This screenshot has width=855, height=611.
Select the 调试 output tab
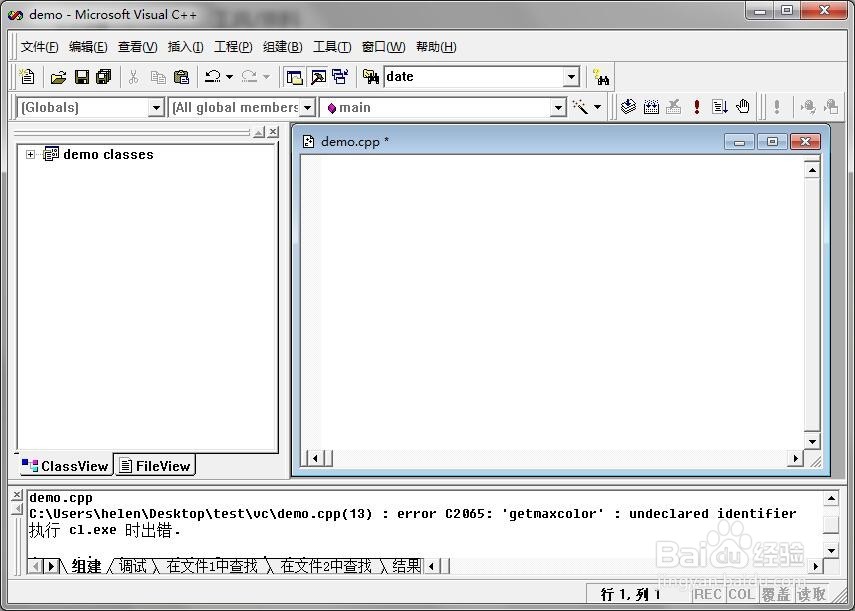133,566
